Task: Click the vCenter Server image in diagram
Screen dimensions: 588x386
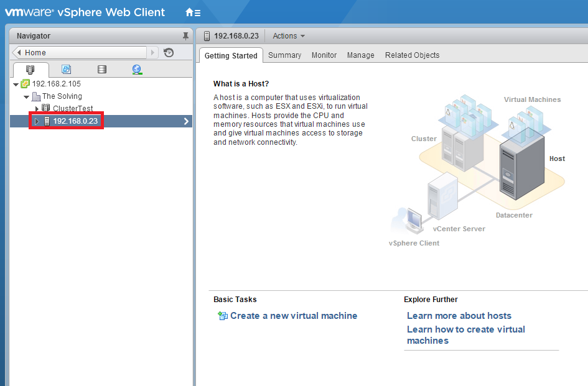Action: pos(442,196)
